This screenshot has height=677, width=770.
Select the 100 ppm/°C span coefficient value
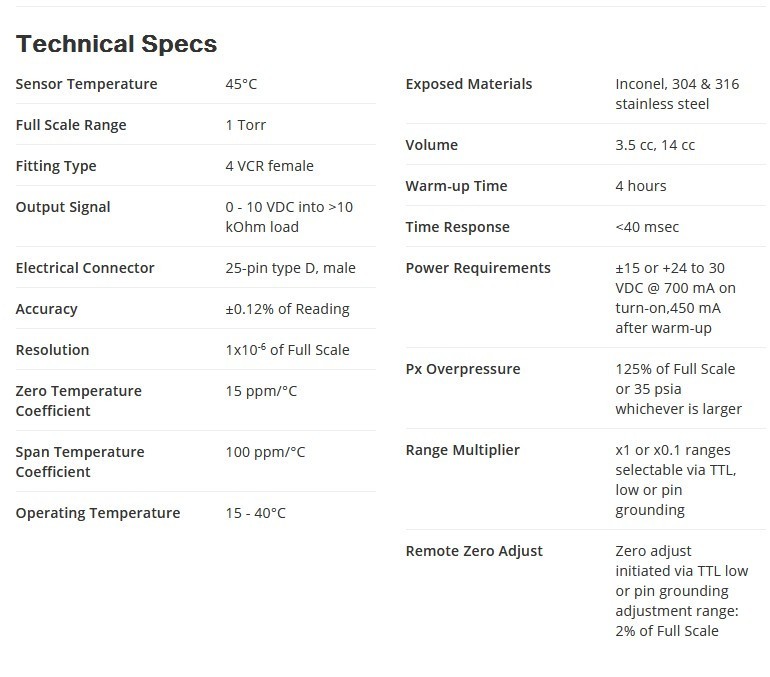pyautogui.click(x=265, y=452)
